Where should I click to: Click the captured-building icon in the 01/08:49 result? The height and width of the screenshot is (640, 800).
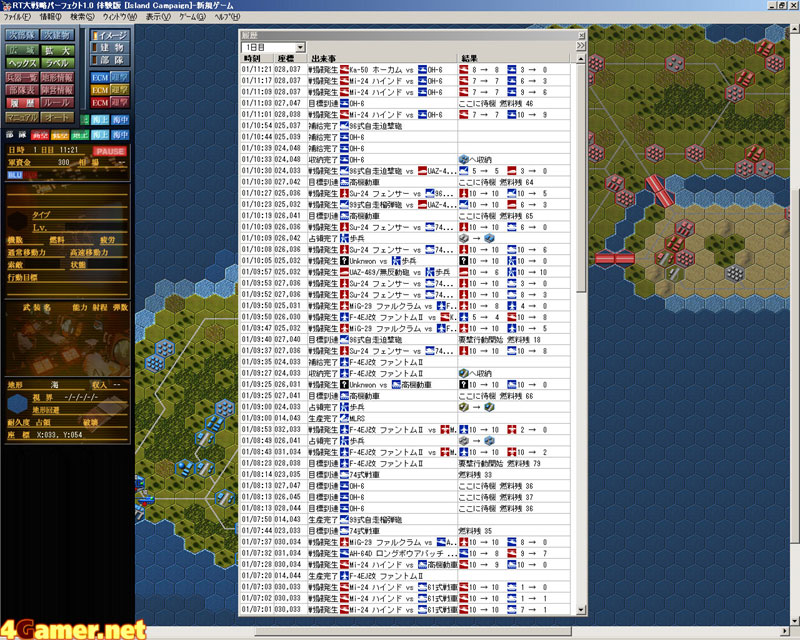point(489,440)
